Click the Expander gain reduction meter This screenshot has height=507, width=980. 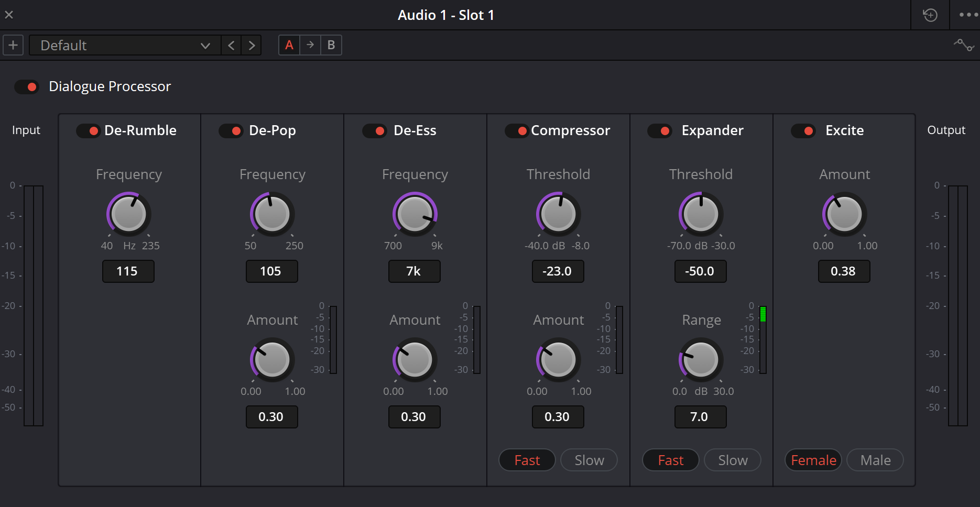coord(763,339)
